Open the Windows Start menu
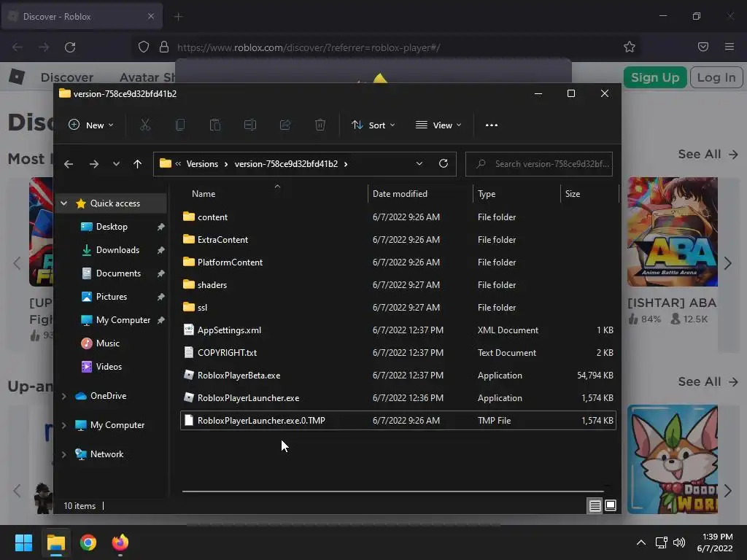Viewport: 747px width, 560px height. [23, 542]
